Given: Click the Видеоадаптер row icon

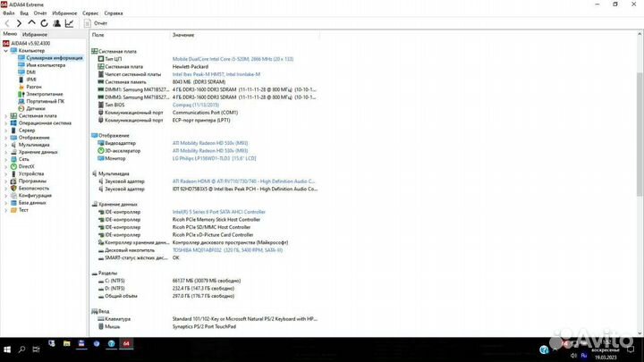Looking at the screenshot, I should 100,143.
